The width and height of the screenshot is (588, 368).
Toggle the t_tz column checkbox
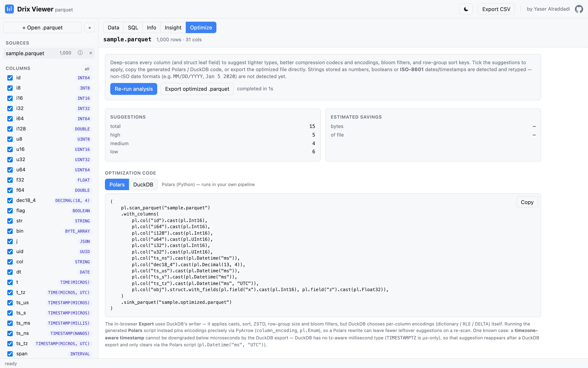pos(10,293)
